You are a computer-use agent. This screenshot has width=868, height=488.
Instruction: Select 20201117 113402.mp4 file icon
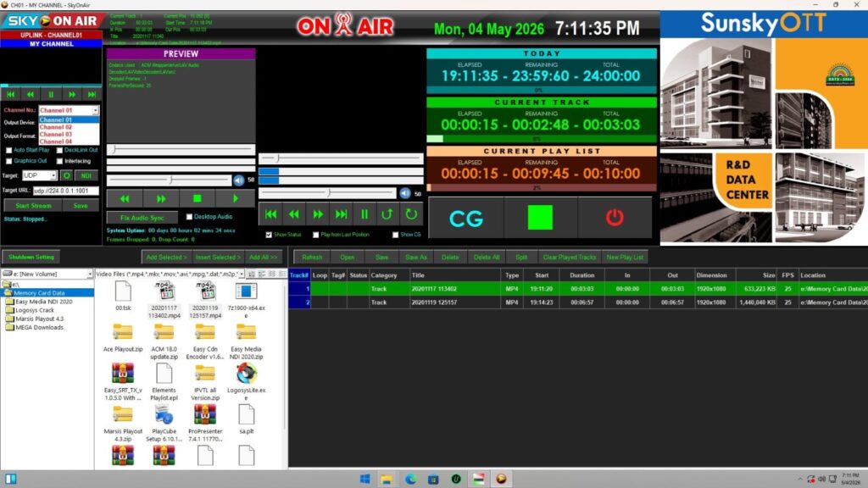164,291
